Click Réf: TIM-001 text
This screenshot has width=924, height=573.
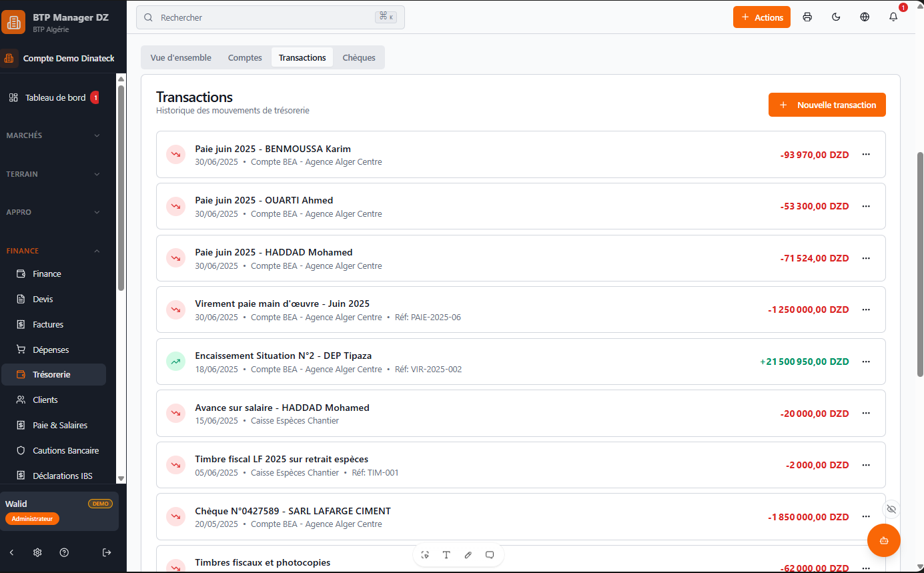click(375, 473)
